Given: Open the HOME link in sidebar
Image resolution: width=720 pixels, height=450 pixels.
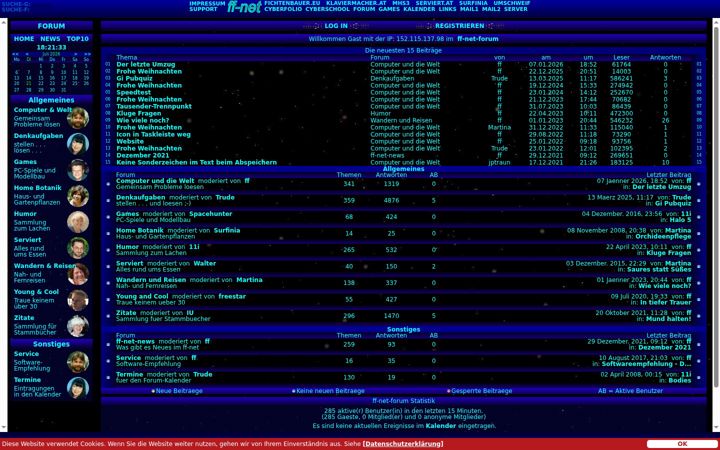Looking at the screenshot, I should [x=24, y=39].
